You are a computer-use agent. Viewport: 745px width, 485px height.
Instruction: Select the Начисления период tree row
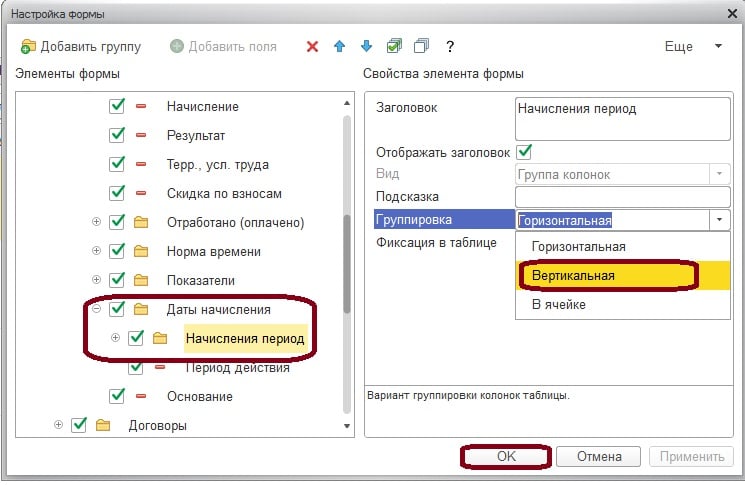pos(245,339)
